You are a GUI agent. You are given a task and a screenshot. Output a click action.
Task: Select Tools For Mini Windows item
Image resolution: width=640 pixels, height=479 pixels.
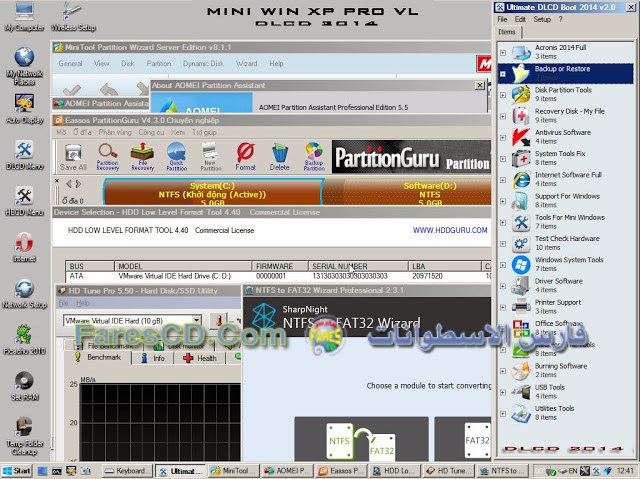(x=570, y=222)
